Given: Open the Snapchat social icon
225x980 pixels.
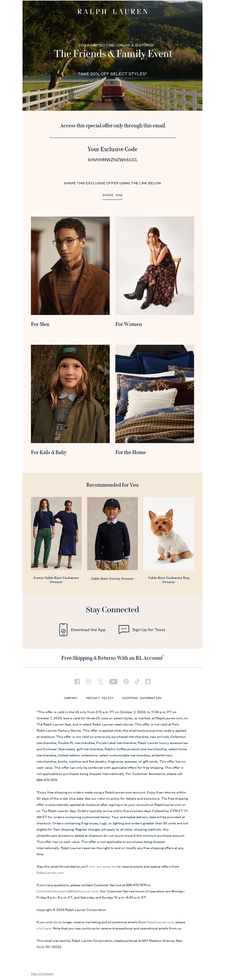Looking at the screenshot, I should tap(148, 681).
